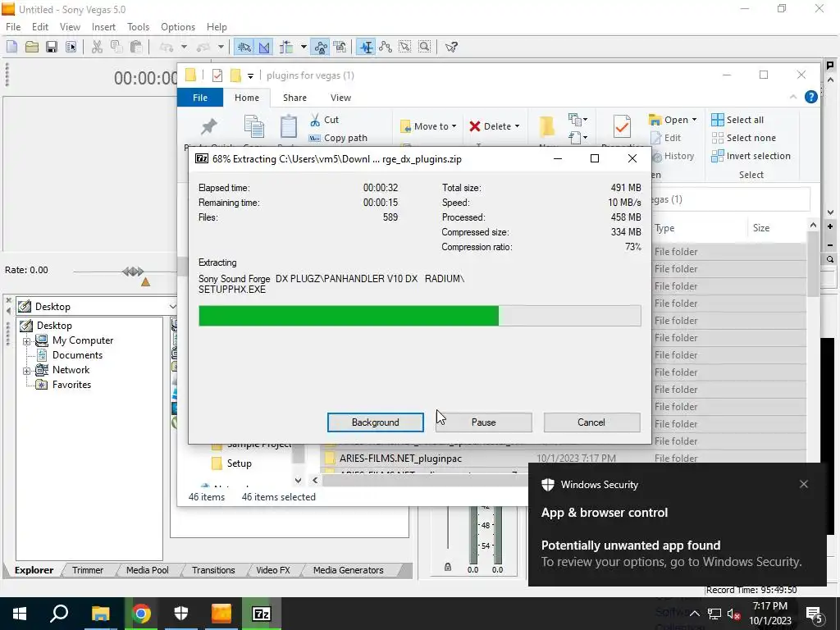Click the Paste icon in Vegas toolbar
This screenshot has height=630, width=840.
pos(136,47)
